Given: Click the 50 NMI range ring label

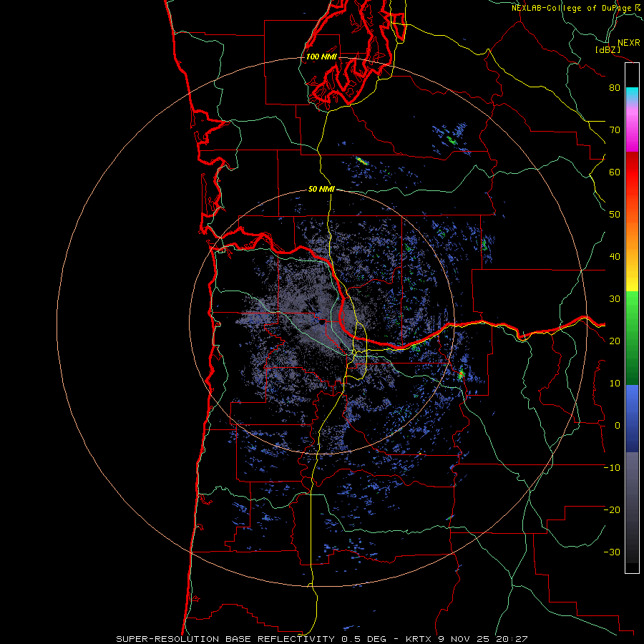Looking at the screenshot, I should pyautogui.click(x=321, y=190).
